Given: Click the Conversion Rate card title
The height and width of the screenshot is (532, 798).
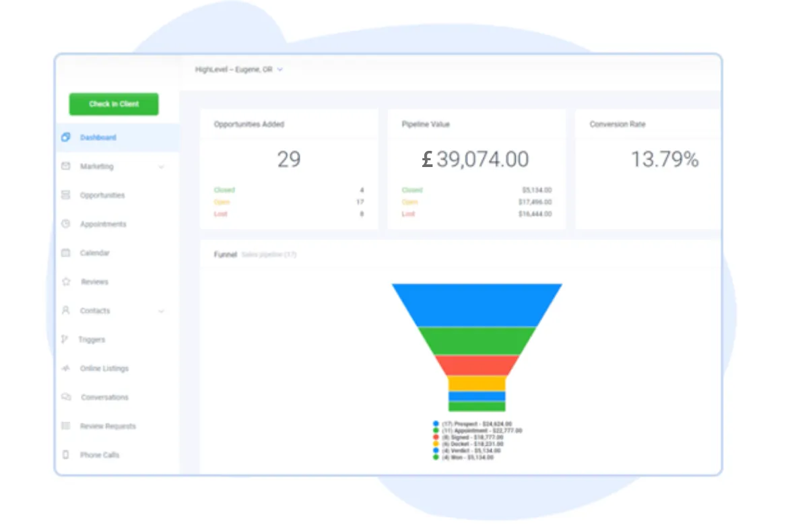Looking at the screenshot, I should pyautogui.click(x=618, y=124).
